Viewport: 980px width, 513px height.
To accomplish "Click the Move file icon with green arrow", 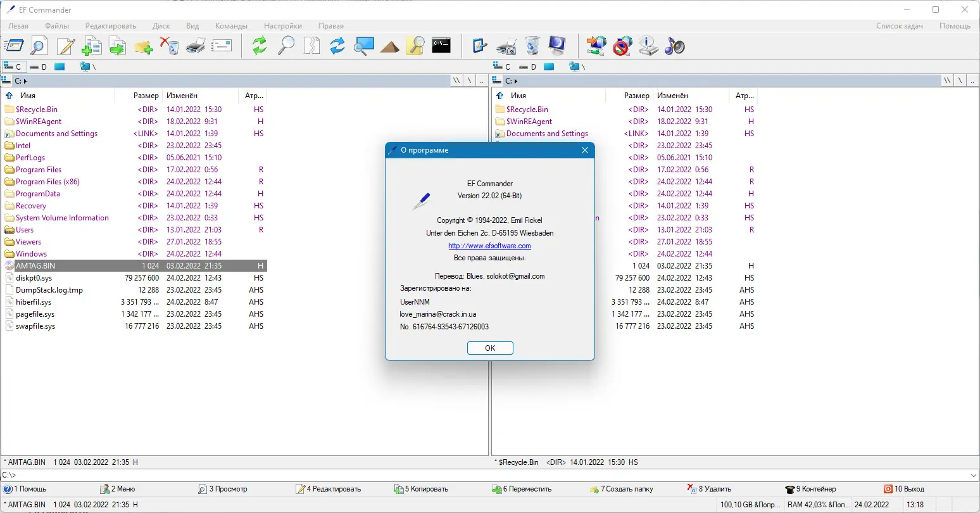I will pos(118,46).
